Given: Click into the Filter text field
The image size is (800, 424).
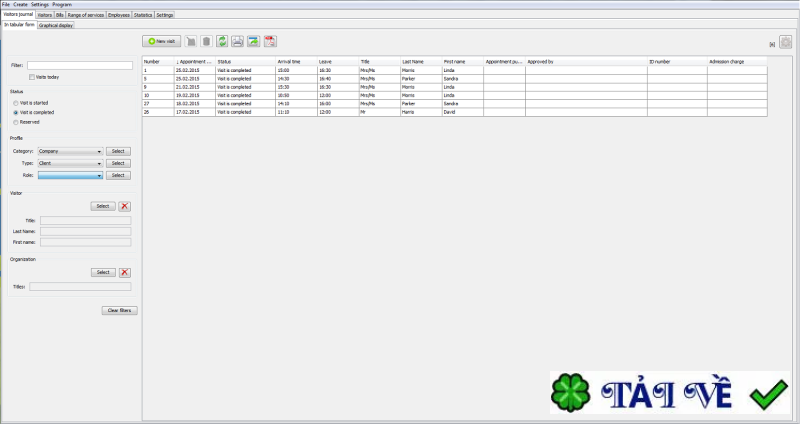Looking at the screenshot, I should tap(80, 65).
